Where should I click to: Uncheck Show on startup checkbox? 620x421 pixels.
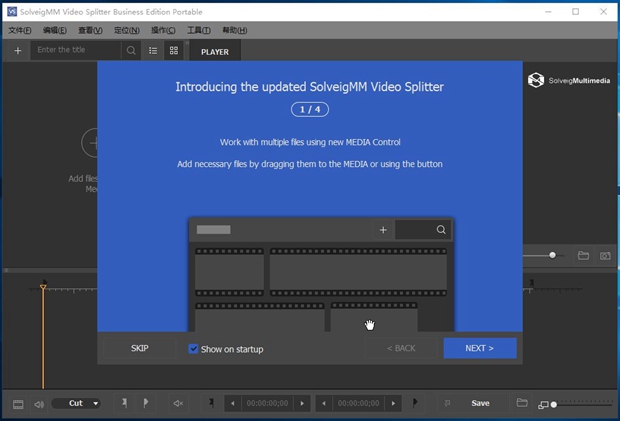193,349
